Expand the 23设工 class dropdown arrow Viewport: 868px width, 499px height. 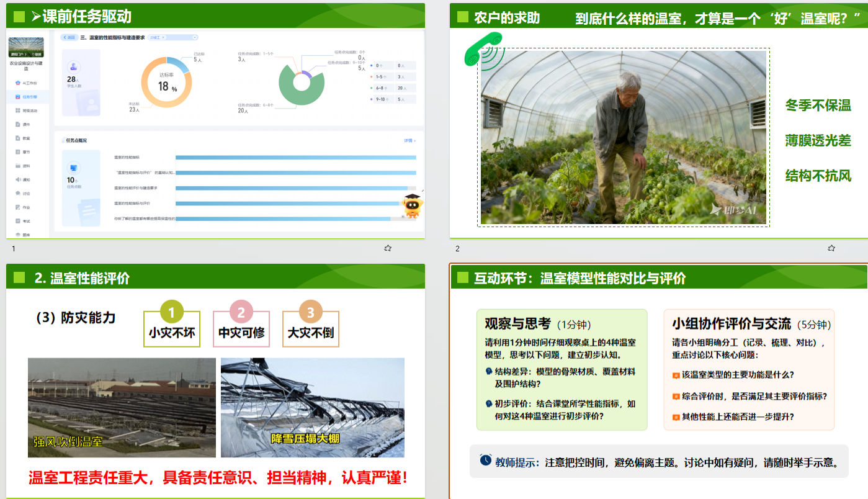click(x=195, y=37)
